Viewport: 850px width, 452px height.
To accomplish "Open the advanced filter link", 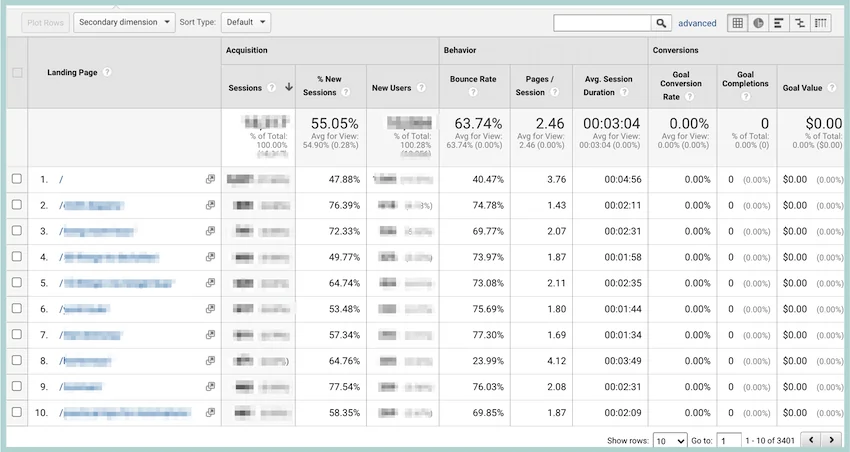I will coord(697,23).
